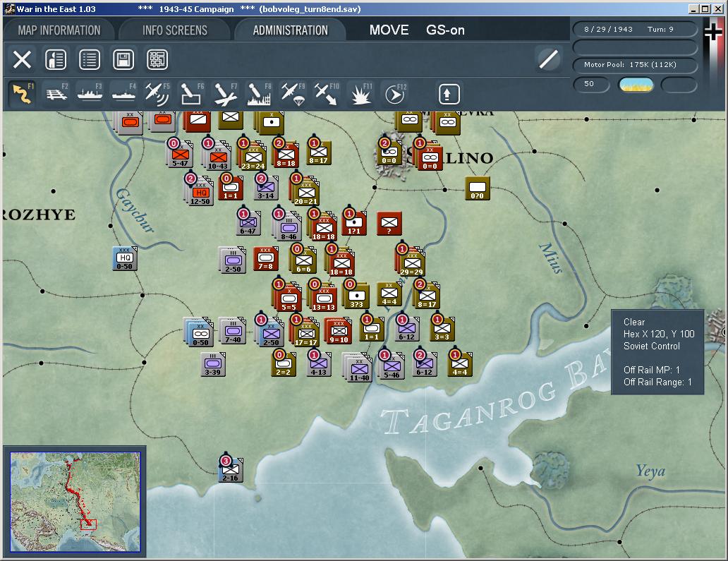The height and width of the screenshot is (561, 728).
Task: Select the 12-50 HQ unit counter
Action: click(x=200, y=192)
